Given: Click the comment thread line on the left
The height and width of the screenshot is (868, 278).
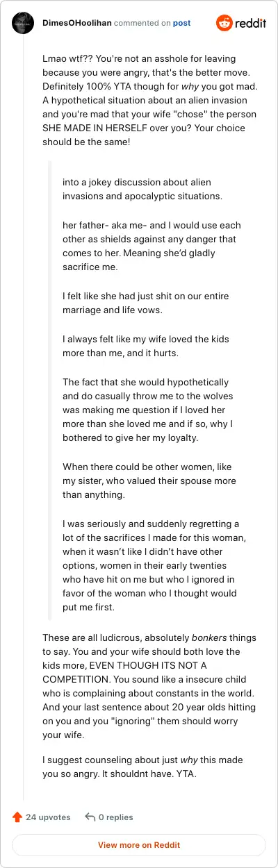Looking at the screenshot, I should coord(23,417).
